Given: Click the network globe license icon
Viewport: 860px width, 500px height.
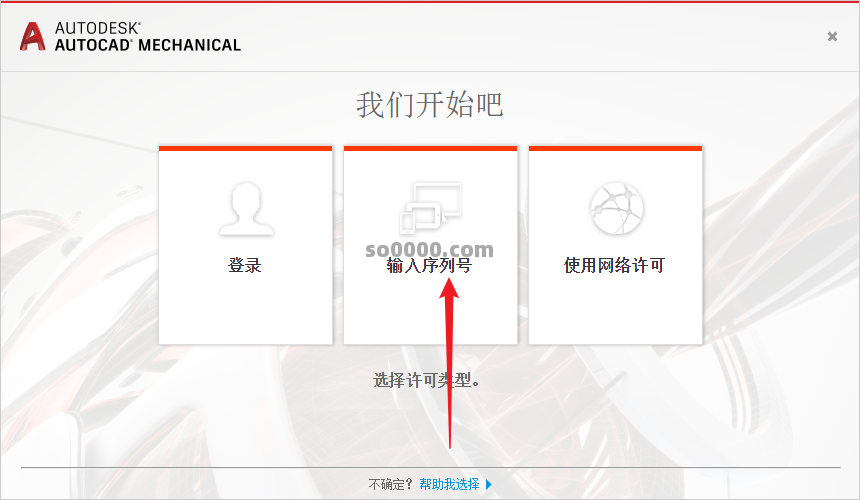Looking at the screenshot, I should (616, 209).
